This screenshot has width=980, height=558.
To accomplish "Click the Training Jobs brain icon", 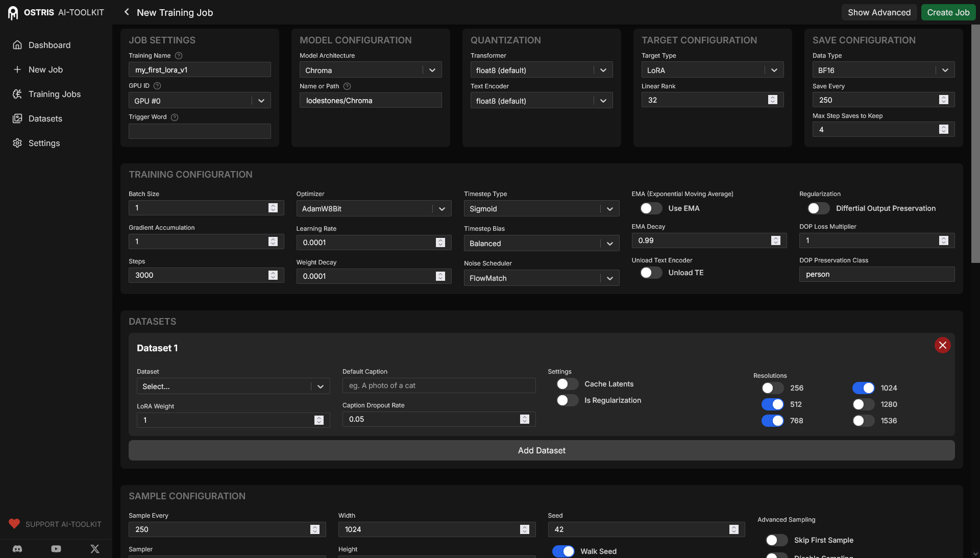I will 17,94.
